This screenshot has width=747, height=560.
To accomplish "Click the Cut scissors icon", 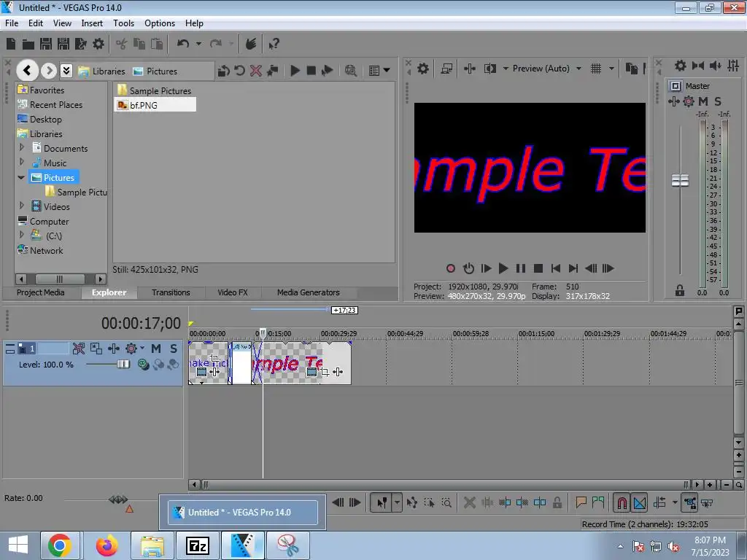I will (x=122, y=44).
